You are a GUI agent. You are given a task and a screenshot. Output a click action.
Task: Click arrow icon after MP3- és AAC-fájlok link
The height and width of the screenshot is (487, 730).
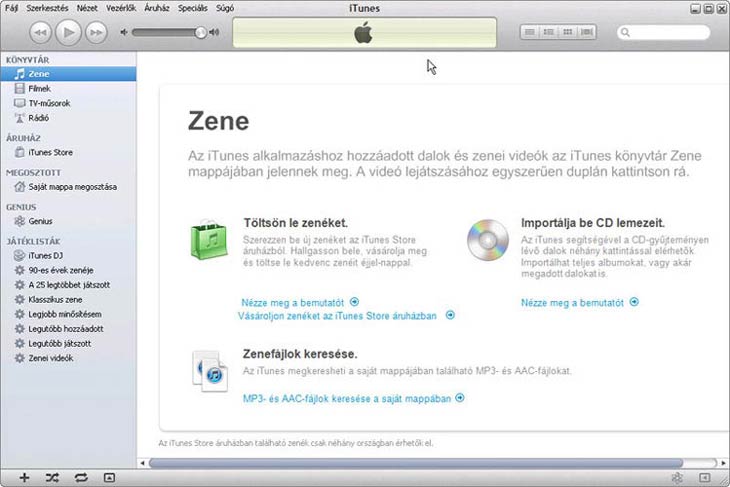[x=460, y=398]
